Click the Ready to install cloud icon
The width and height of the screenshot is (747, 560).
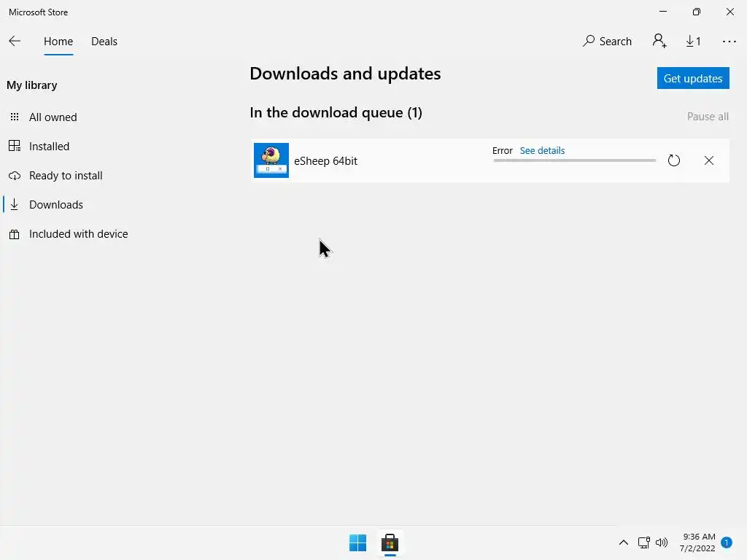15,176
